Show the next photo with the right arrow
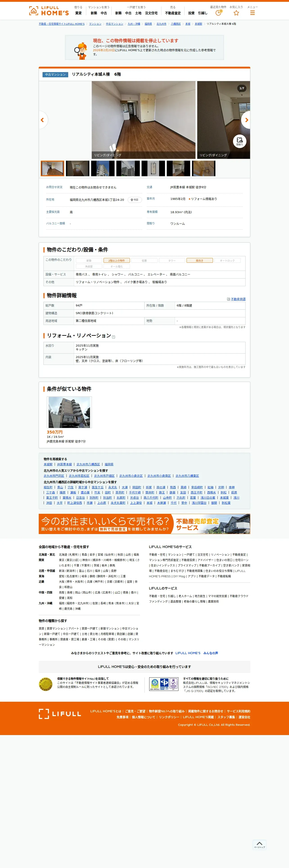Screen dimensions: 289x868 pos(246,120)
